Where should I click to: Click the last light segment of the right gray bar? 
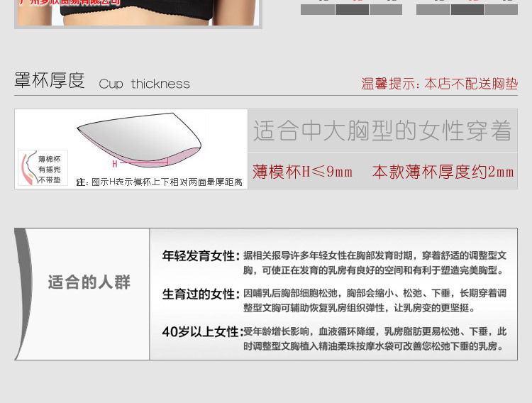pos(501,9)
